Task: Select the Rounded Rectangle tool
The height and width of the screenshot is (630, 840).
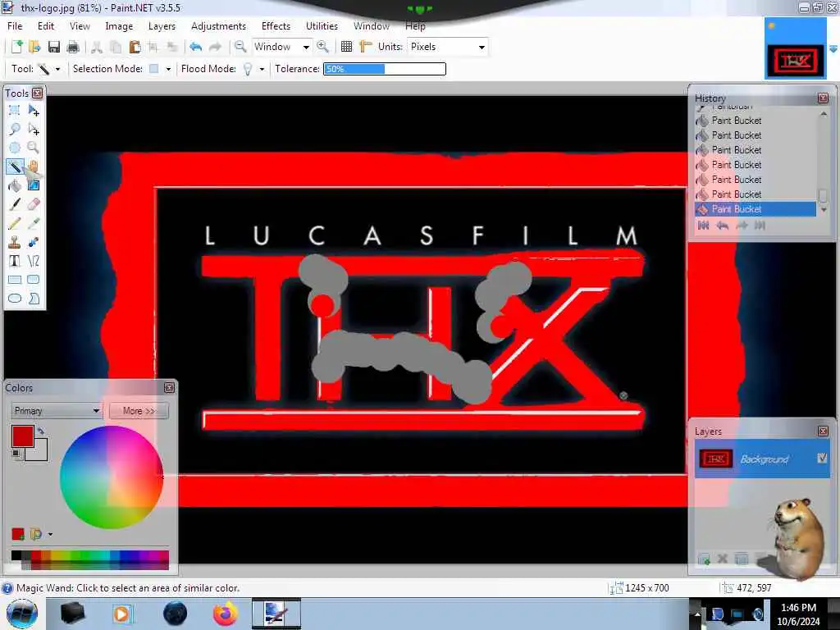Action: pos(33,280)
